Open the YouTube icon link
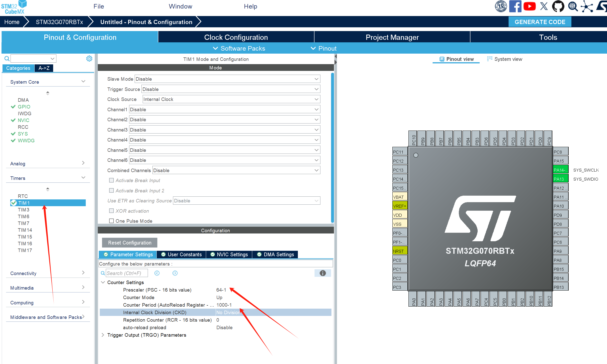Viewport: 607px width, 364px height. tap(529, 6)
